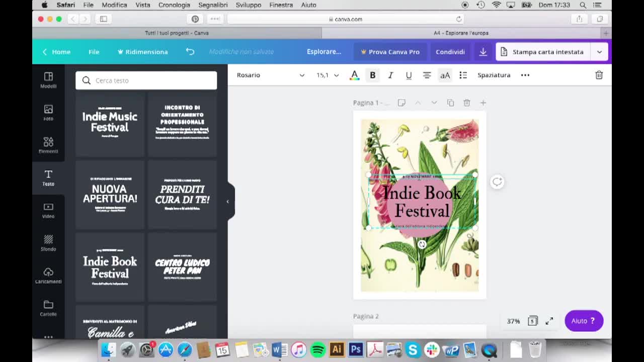
Task: Go back to Home
Action: pyautogui.click(x=56, y=52)
